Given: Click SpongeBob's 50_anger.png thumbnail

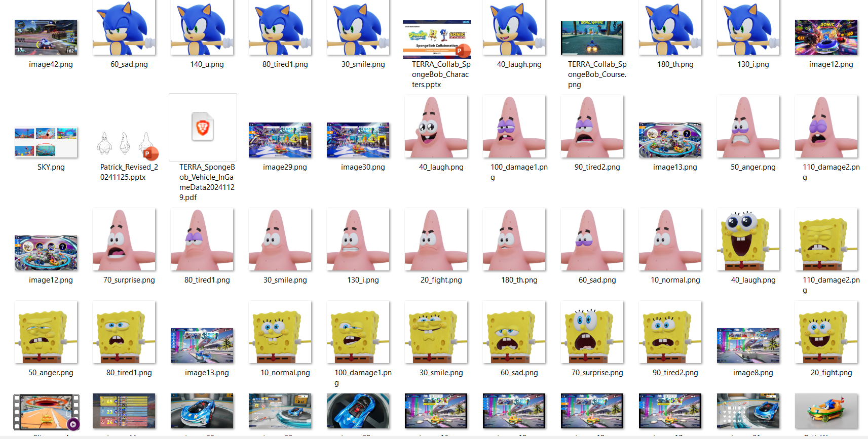Looking at the screenshot, I should pos(46,332).
